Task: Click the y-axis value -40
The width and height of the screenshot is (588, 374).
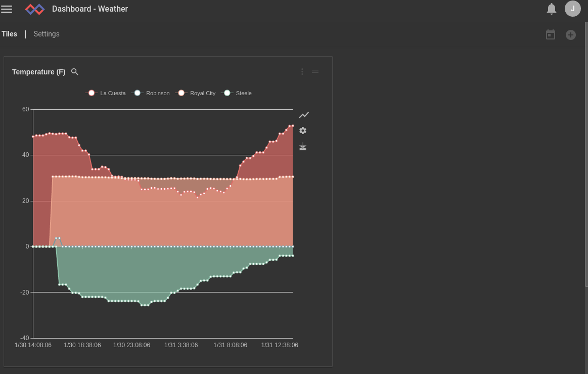Action: coord(24,338)
